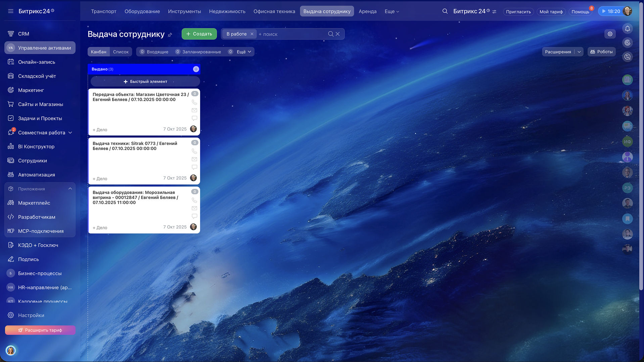Click phone icon on Морозильная витрина card

point(194,200)
